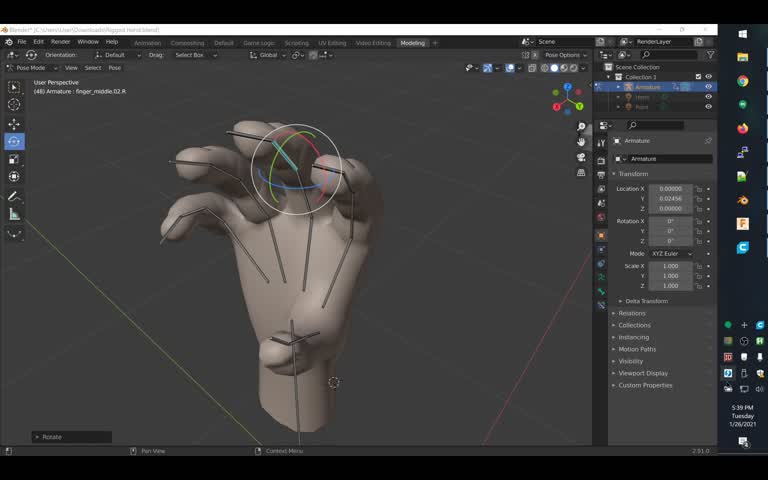Image resolution: width=768 pixels, height=480 pixels.
Task: Open the Render menu
Action: (60, 42)
